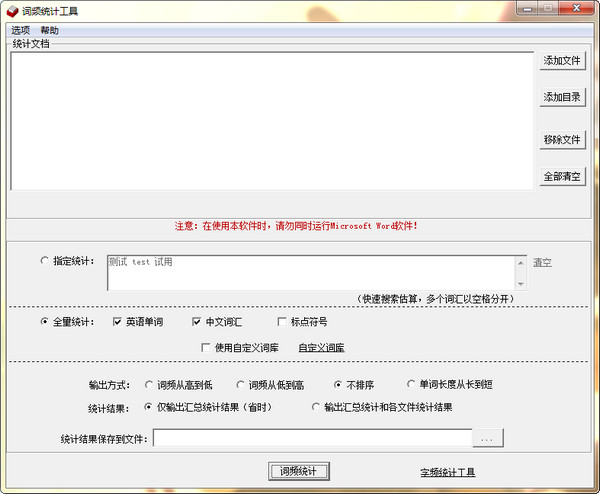Start the 词频统计 button
600x494 pixels.
click(299, 471)
